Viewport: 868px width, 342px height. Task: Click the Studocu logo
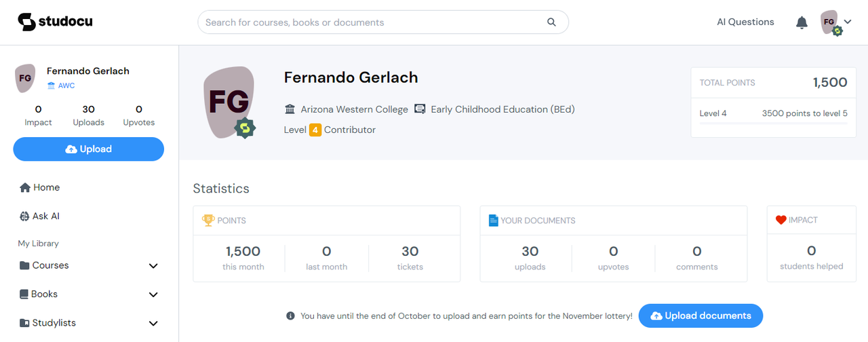55,22
